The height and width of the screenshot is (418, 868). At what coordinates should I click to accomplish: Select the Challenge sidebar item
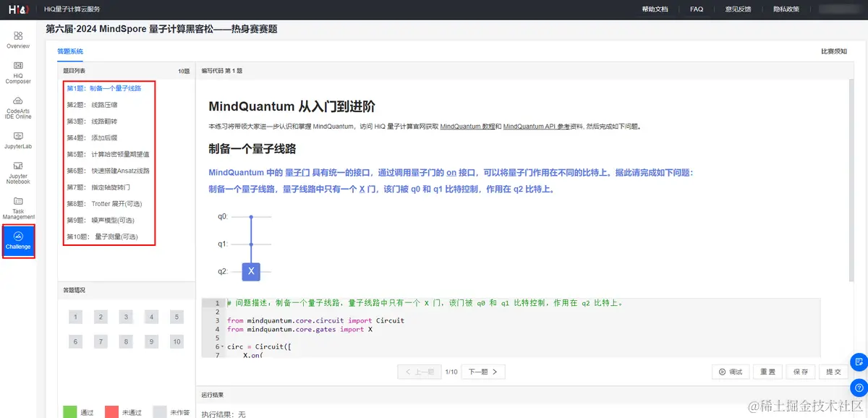(18, 242)
